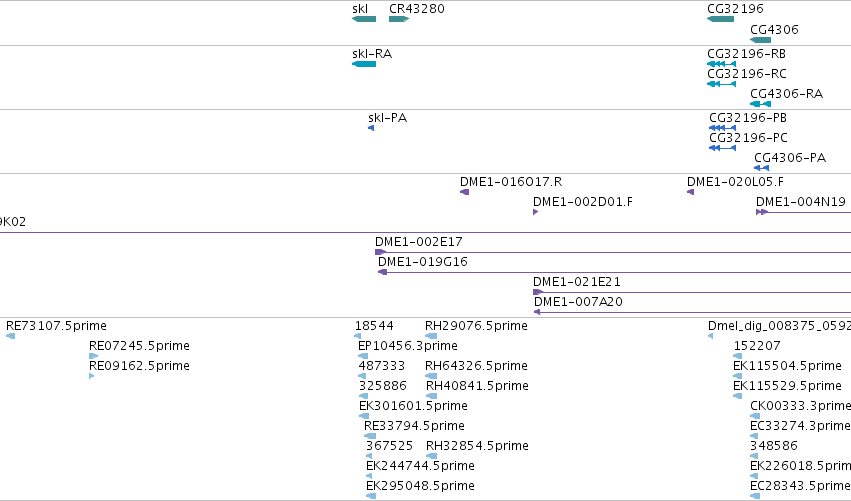
Task: Click the CR43280 gene arrow glyph
Action: [x=399, y=19]
